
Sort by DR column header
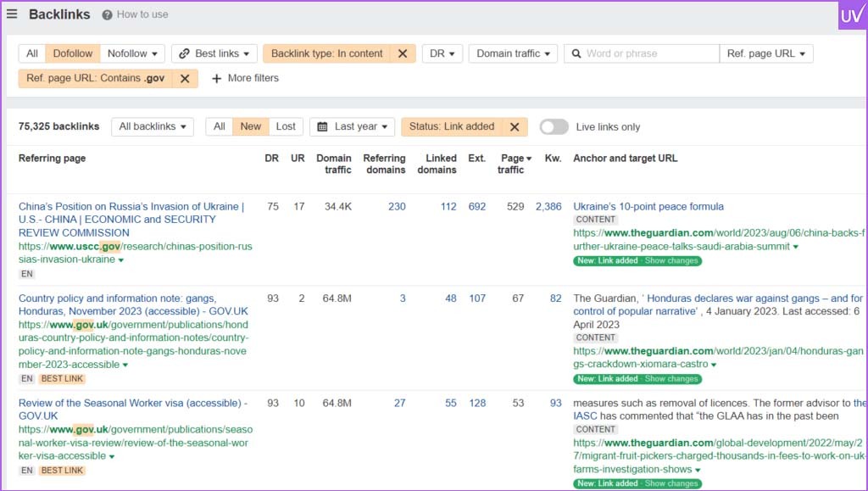click(x=271, y=159)
